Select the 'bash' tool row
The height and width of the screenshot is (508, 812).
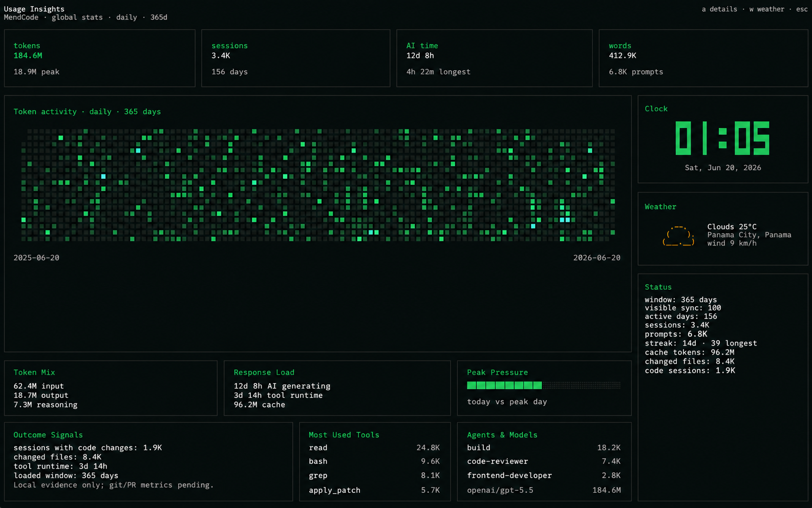pos(374,461)
